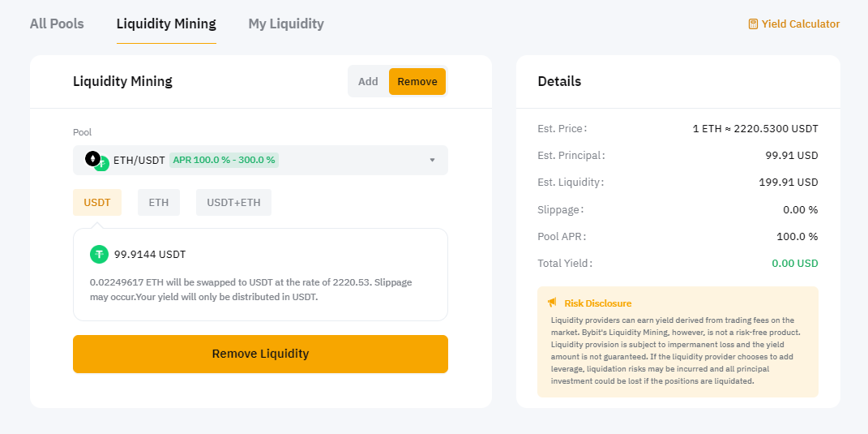Image resolution: width=868 pixels, height=434 pixels.
Task: Open the All Pools tab
Action: coord(57,24)
